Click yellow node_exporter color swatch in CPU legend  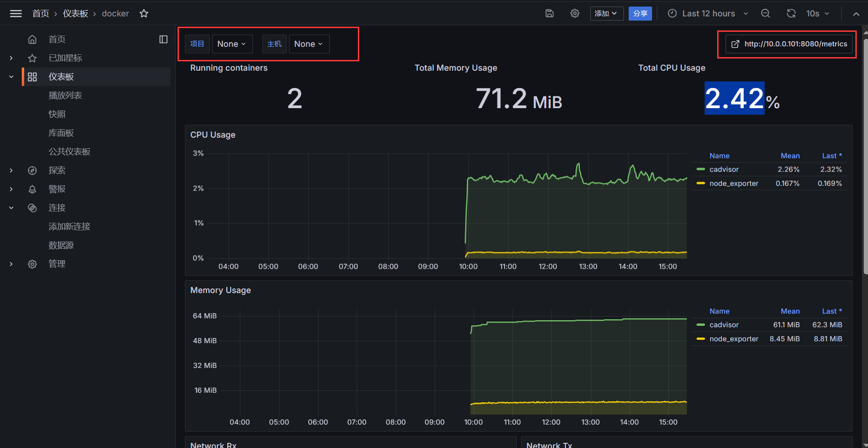[x=701, y=183]
